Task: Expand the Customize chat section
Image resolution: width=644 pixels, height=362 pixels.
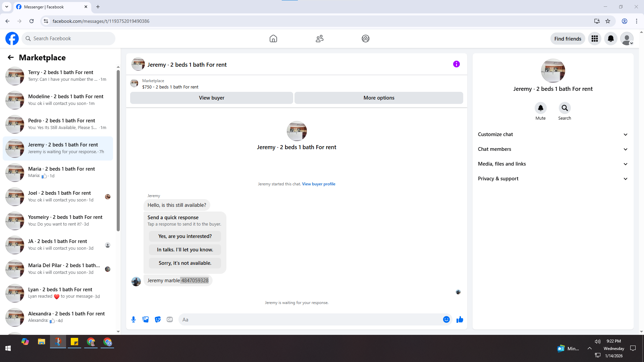Action: [x=553, y=134]
